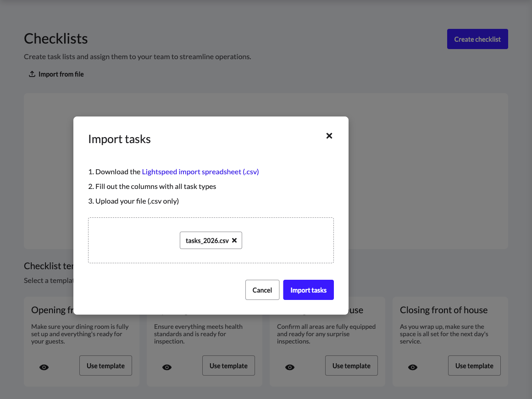Preview the surprise inspections checklist template
532x399 pixels.
(x=290, y=367)
